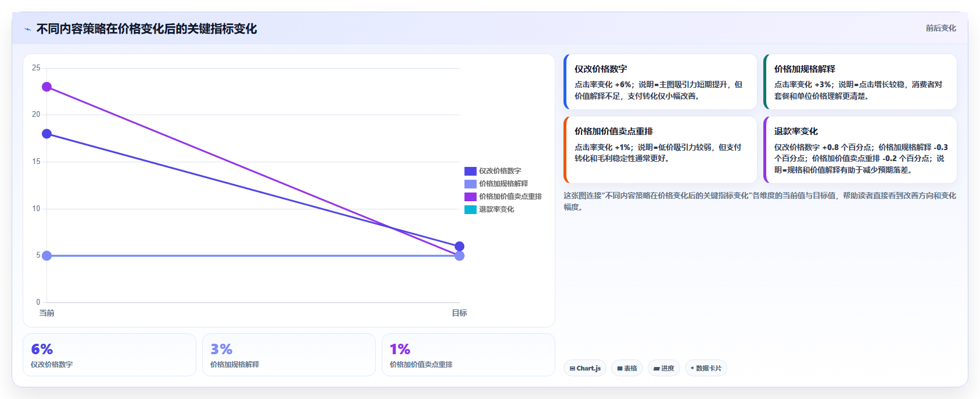Click the 目标 x-axis label
Image resolution: width=980 pixels, height=399 pixels.
460,313
